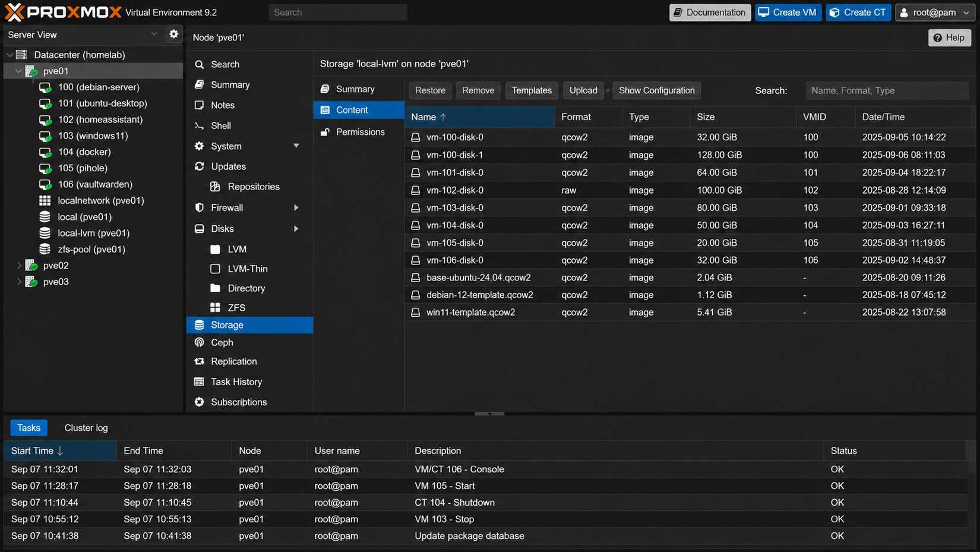Click the localnetwork (pve01) grid icon

(45, 201)
